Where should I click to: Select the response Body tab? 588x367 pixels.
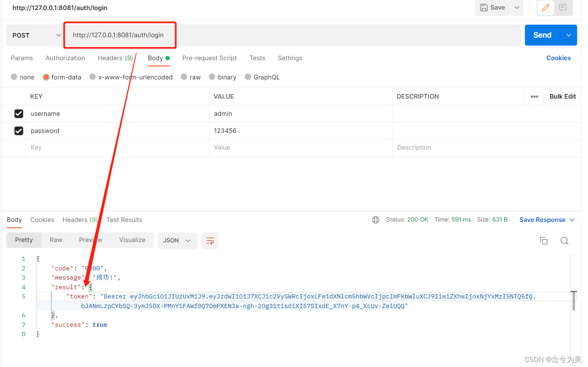click(x=14, y=220)
